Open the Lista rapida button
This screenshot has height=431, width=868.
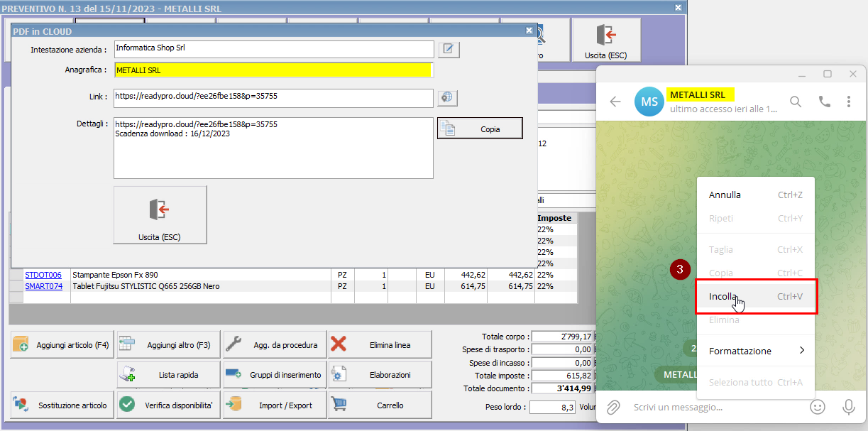(168, 374)
